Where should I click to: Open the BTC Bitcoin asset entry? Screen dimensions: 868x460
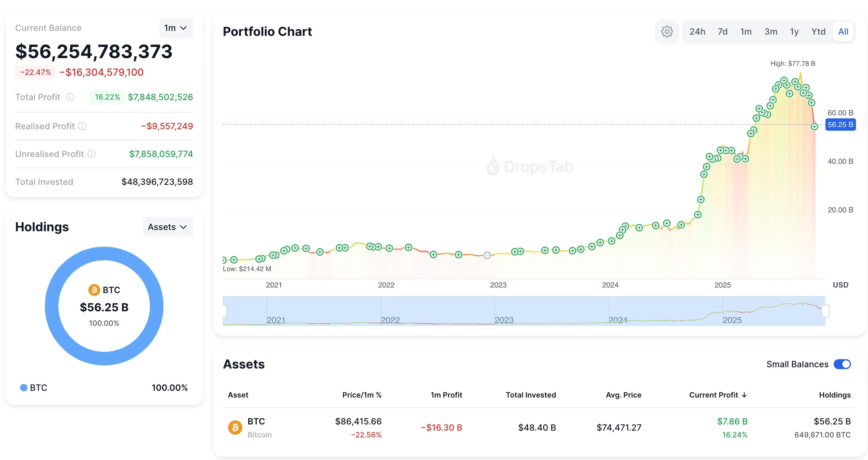[257, 427]
